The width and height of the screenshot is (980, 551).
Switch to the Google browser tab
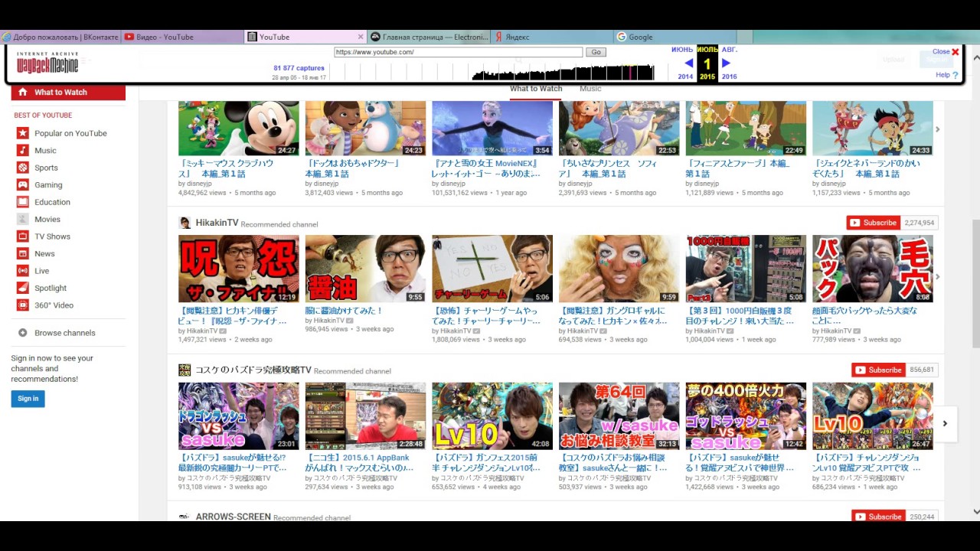click(x=675, y=37)
